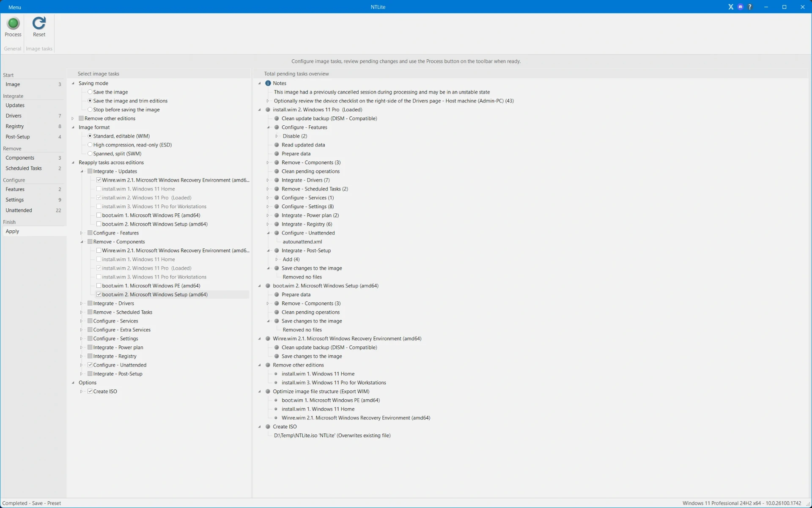This screenshot has height=508, width=812.
Task: Click status dot beside Optimize image file structure
Action: pyautogui.click(x=268, y=392)
